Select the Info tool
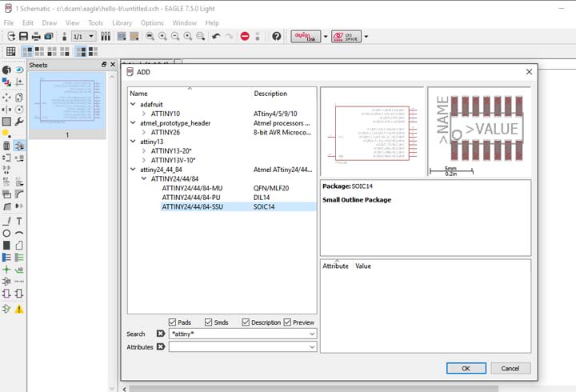576x392 pixels. tap(6, 70)
